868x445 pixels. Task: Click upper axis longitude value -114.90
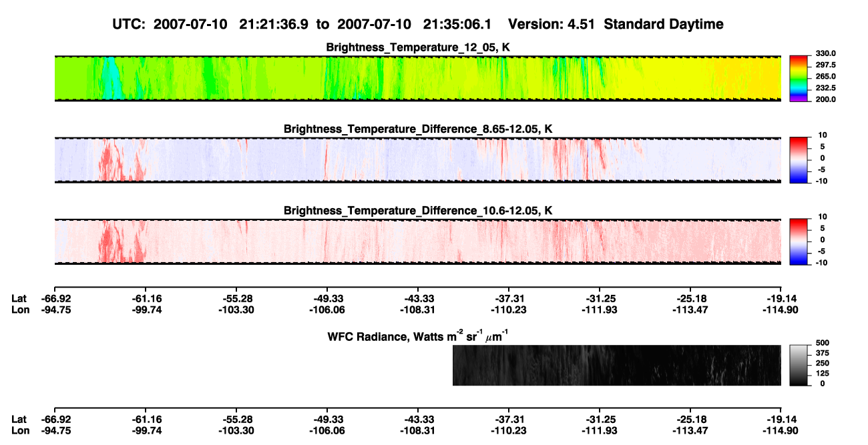pyautogui.click(x=782, y=309)
